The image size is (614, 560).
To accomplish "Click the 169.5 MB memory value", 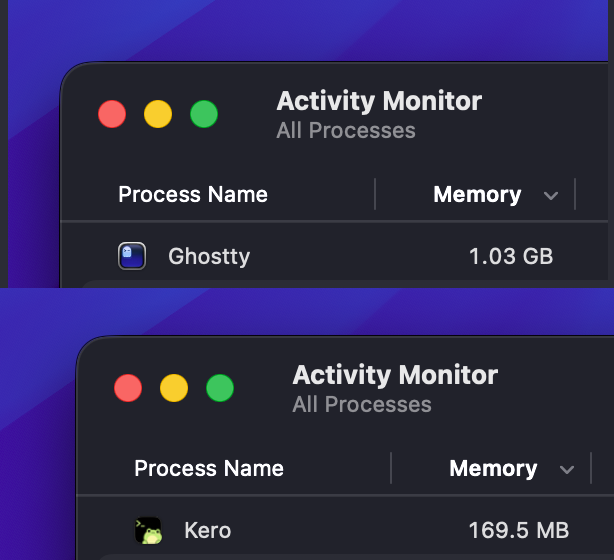I will pos(518,531).
